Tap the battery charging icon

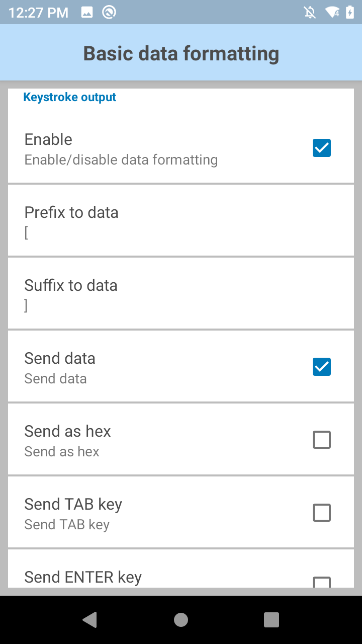350,13
